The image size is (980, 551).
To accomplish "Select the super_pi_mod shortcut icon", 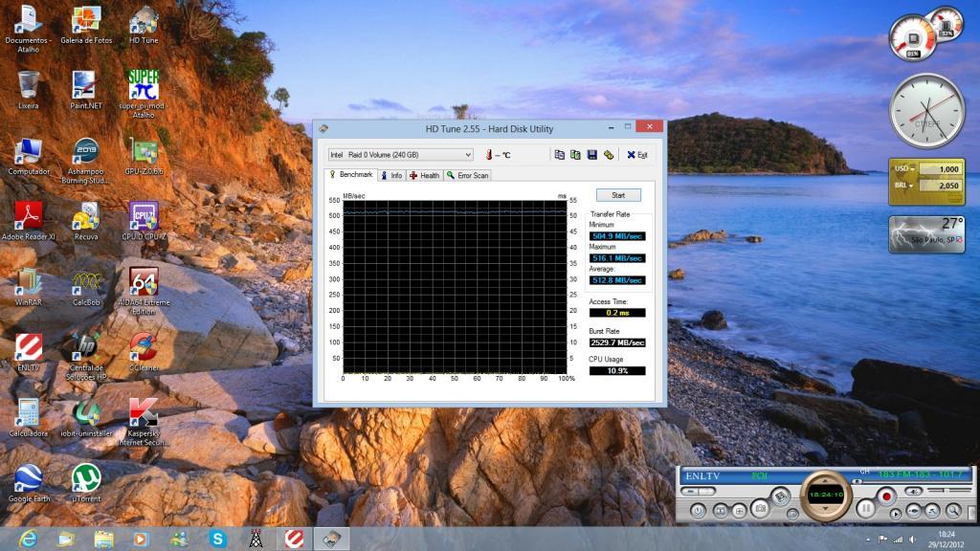I will (x=144, y=93).
